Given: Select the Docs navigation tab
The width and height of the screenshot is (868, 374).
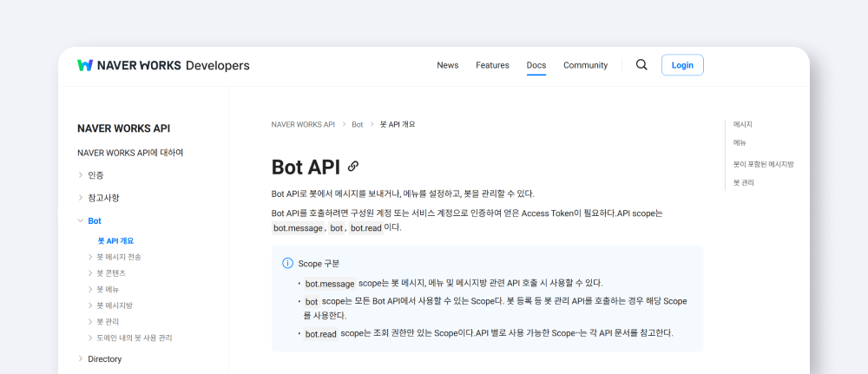Looking at the screenshot, I should pos(536,65).
